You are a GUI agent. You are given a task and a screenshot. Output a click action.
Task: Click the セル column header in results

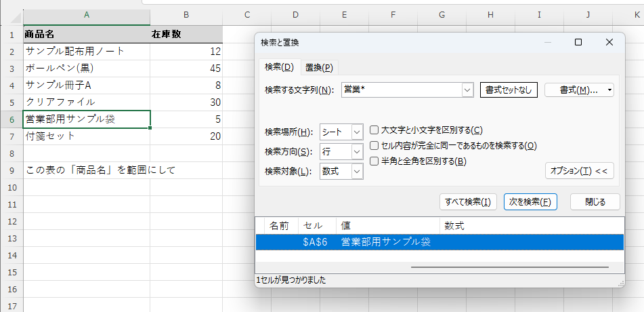pos(317,226)
